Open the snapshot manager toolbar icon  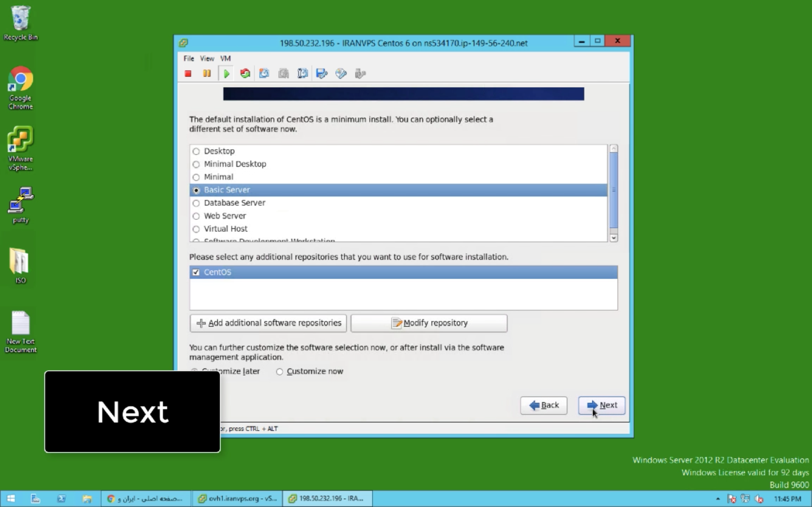302,74
